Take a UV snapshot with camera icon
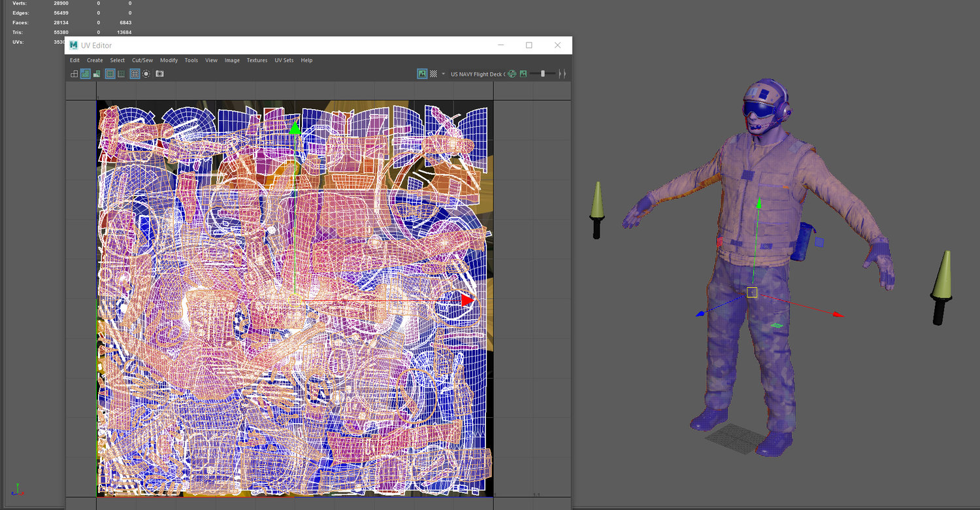Screen dimensions: 980x510 point(159,74)
